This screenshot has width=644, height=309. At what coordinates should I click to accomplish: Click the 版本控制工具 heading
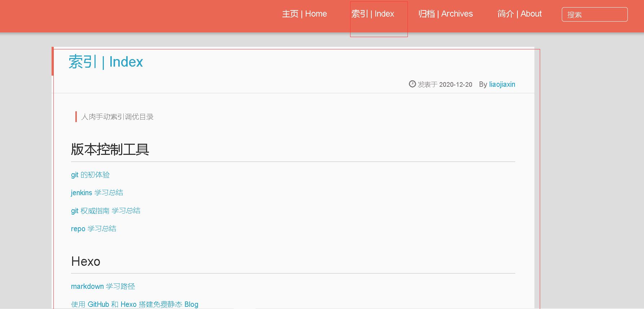click(x=110, y=149)
